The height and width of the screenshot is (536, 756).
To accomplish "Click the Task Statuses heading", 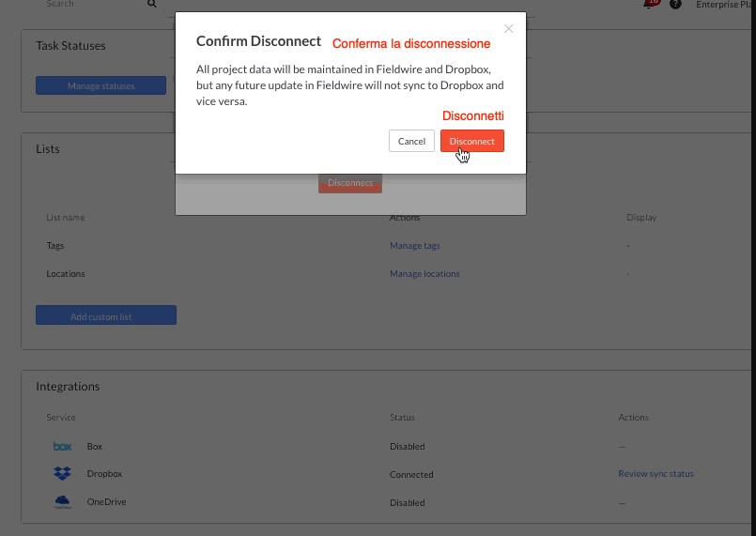I will coord(70,46).
